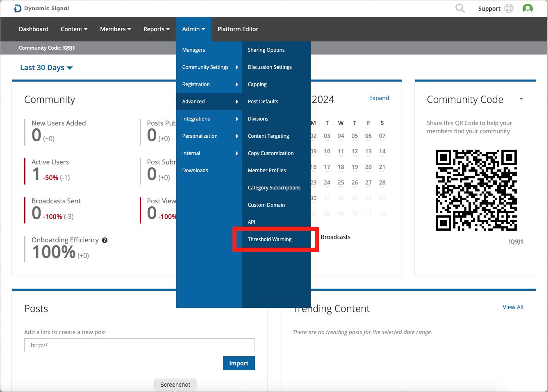The width and height of the screenshot is (548, 392).
Task: Open the Support lifebuoy icon
Action: (509, 9)
